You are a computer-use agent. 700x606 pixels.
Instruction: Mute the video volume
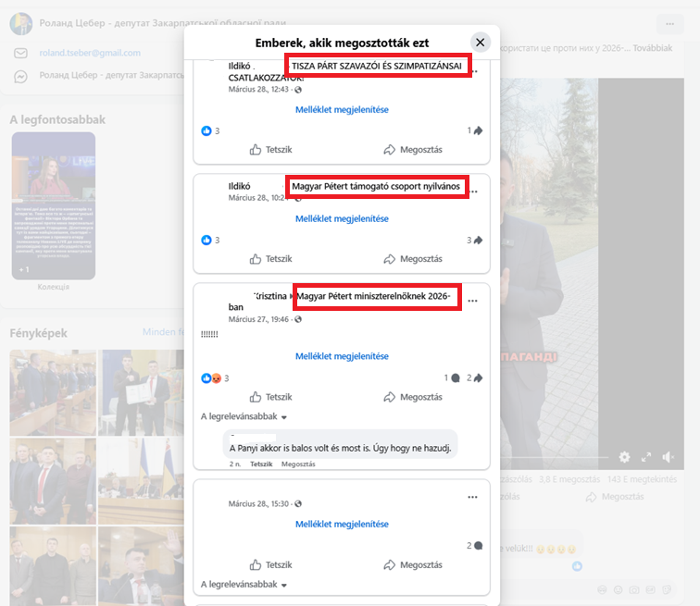tap(669, 457)
